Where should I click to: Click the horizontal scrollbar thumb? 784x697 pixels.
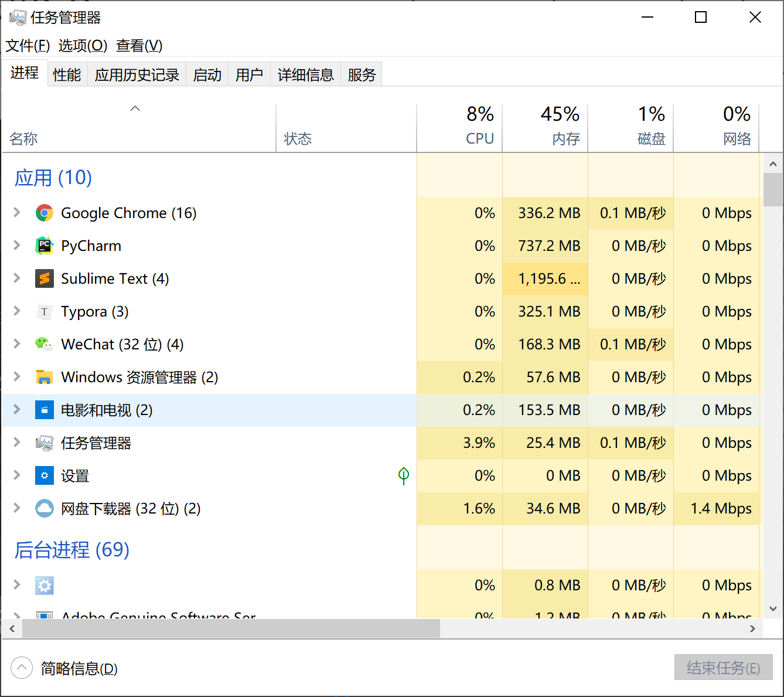click(x=231, y=628)
